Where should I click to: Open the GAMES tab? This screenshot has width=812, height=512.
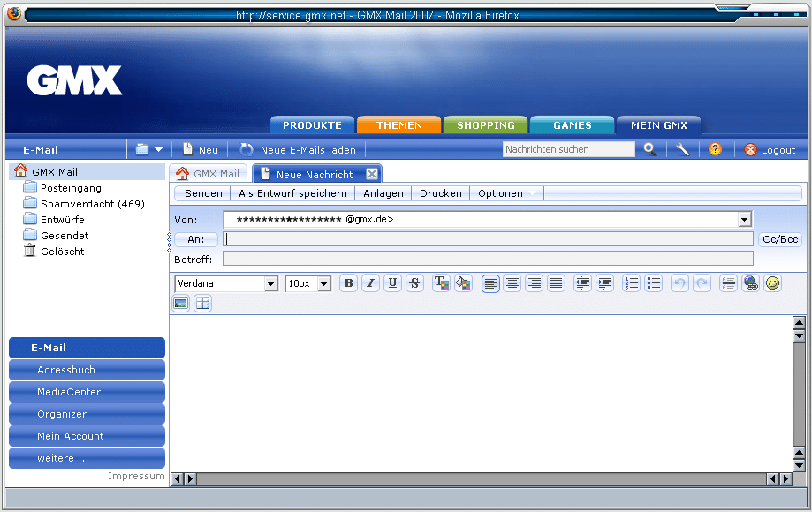pos(573,125)
